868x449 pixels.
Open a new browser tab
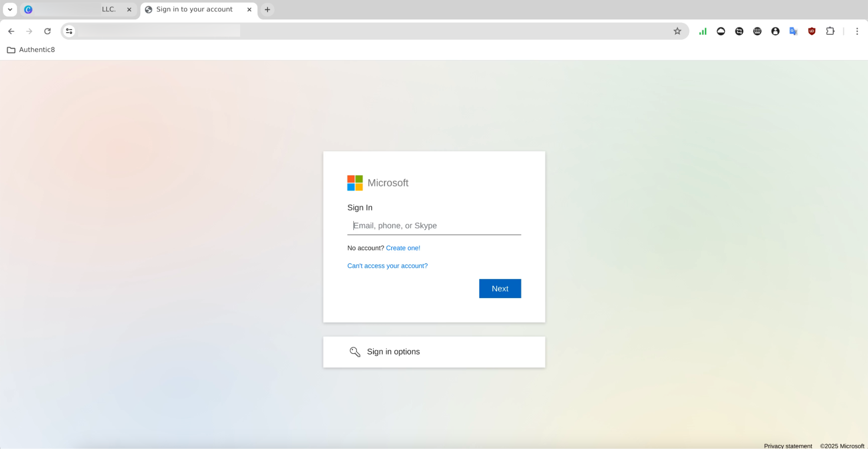pos(267,10)
